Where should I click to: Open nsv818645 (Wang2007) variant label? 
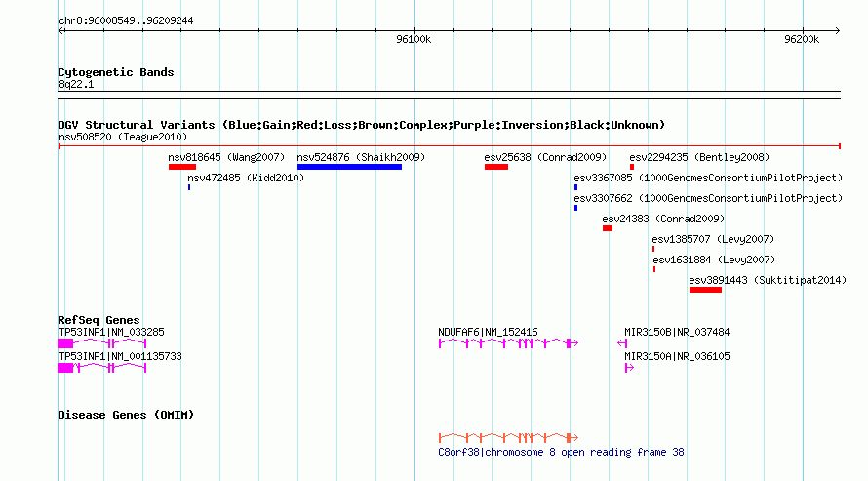(x=226, y=157)
